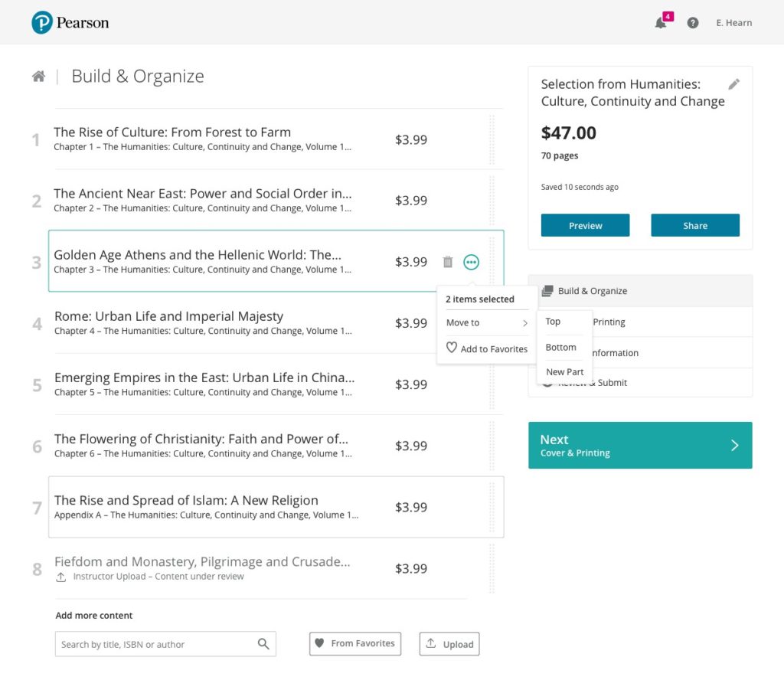
Task: Click the $3.99 price for Rome chapter
Action: click(411, 323)
